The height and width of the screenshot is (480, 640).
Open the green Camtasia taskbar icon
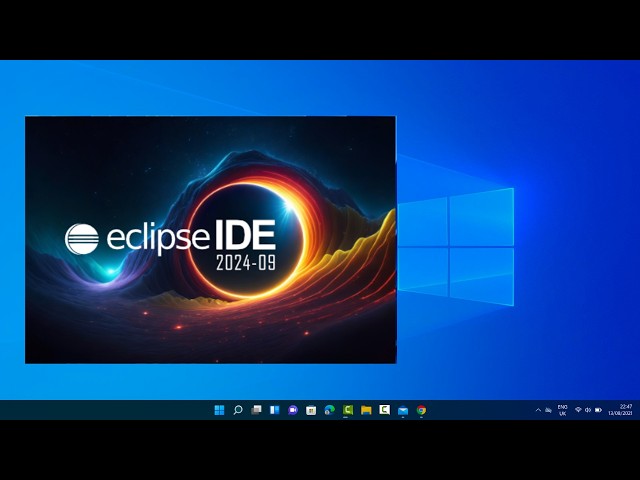[348, 410]
